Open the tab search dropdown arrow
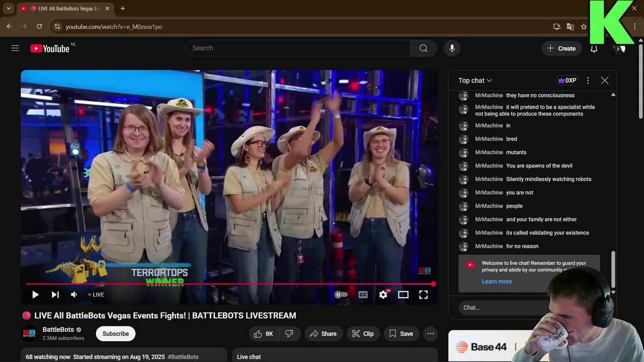The height and width of the screenshot is (362, 644). [x=9, y=9]
